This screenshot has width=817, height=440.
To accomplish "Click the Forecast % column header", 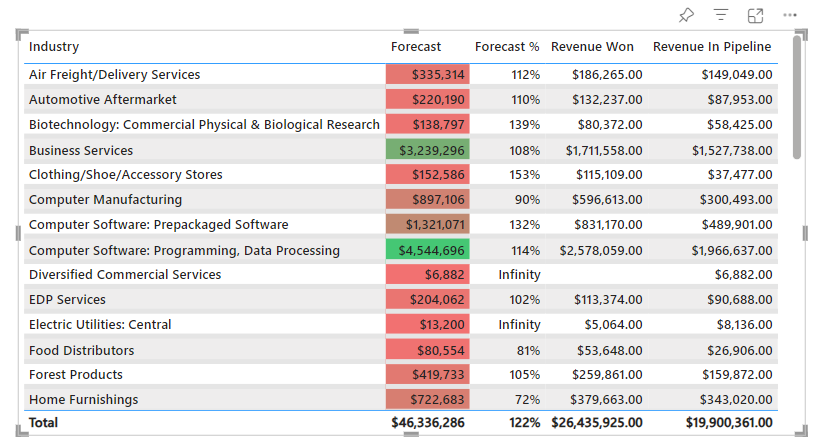I will (507, 47).
